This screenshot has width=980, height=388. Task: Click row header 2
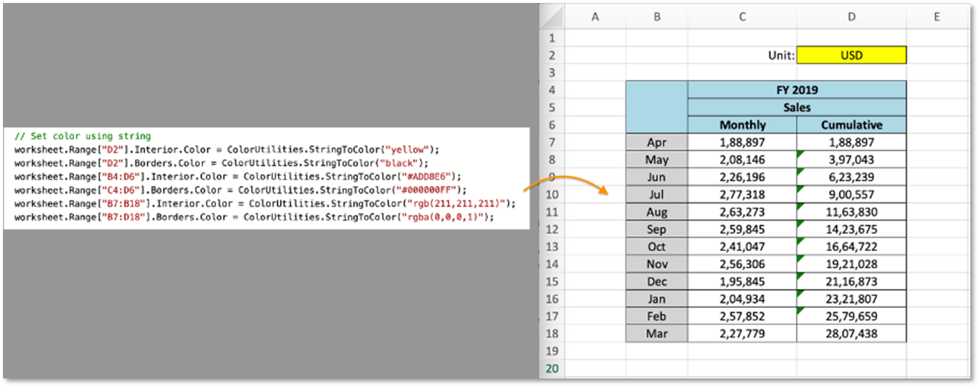(x=549, y=55)
